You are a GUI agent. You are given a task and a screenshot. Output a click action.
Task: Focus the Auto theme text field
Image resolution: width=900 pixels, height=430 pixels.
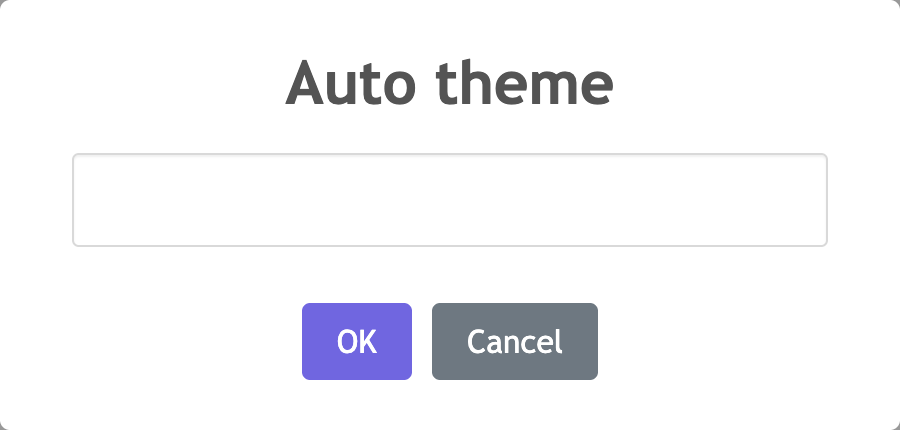450,200
